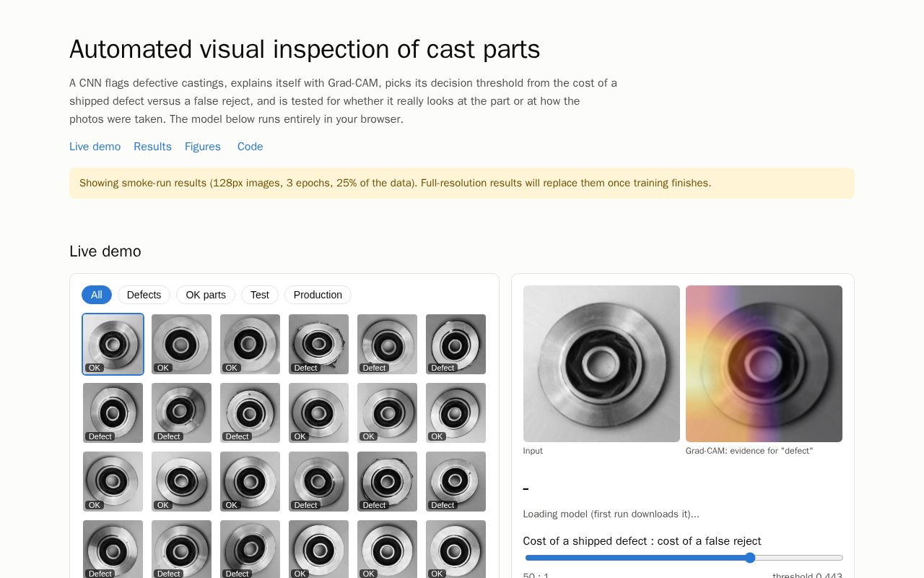Click the Grad-CAM evidence caption text
The height and width of the screenshot is (578, 924).
click(x=749, y=451)
